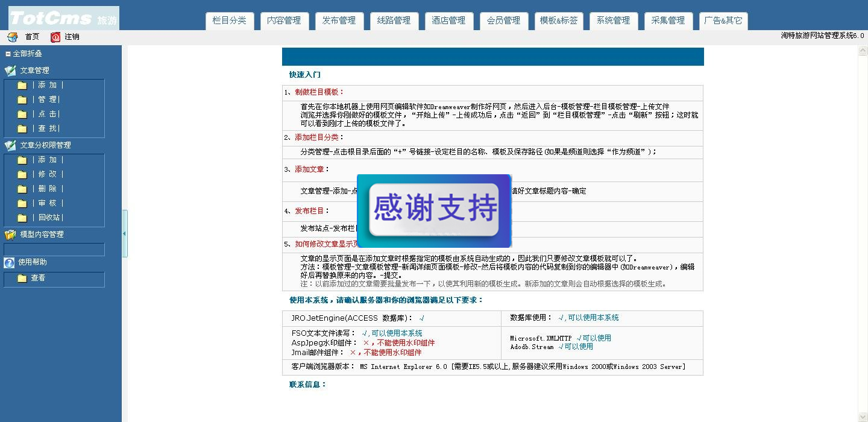The height and width of the screenshot is (422, 868).
Task: Click the 感谢支持 banner image
Action: [435, 210]
